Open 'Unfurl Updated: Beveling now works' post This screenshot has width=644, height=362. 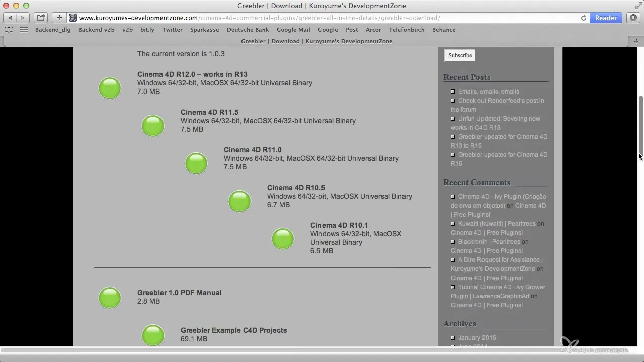(496, 123)
